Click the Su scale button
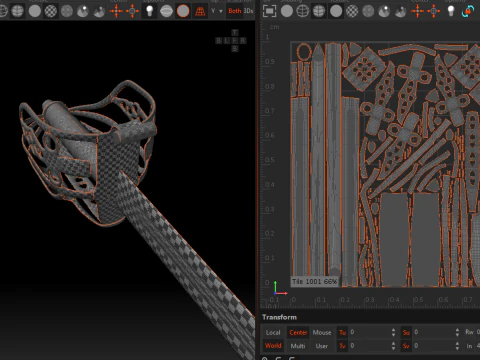480x360 pixels. coord(406,332)
